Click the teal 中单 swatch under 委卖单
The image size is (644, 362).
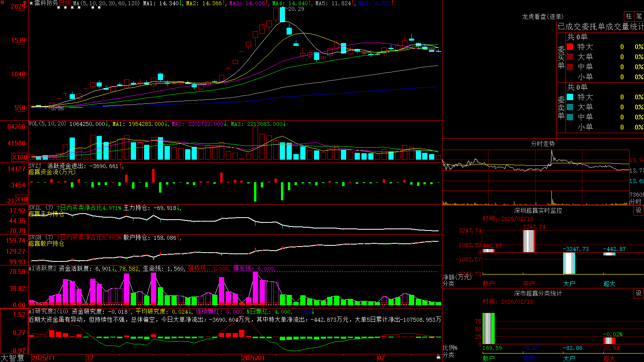570,117
